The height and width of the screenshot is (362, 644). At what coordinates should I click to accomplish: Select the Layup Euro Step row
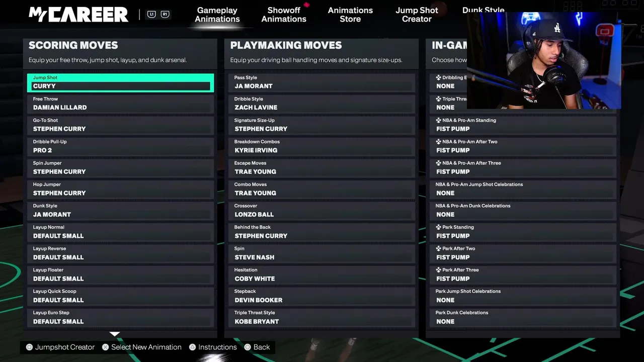(120, 318)
